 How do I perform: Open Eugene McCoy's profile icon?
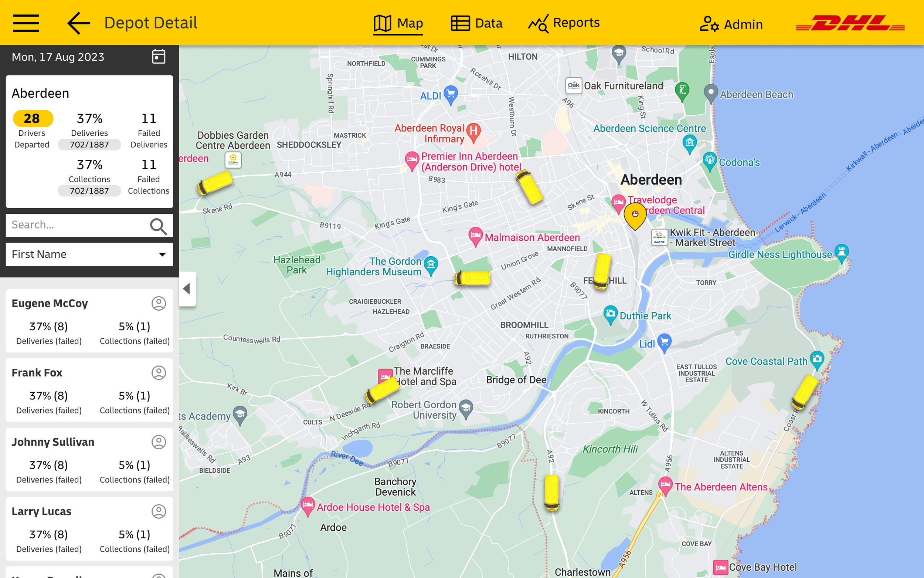(159, 304)
